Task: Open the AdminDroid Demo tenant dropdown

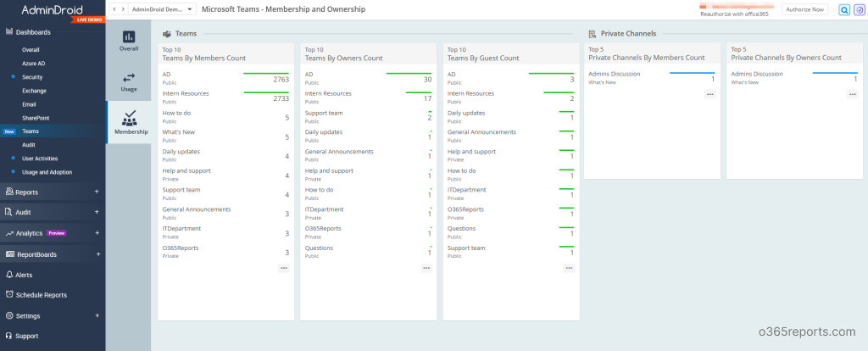Action: point(162,9)
